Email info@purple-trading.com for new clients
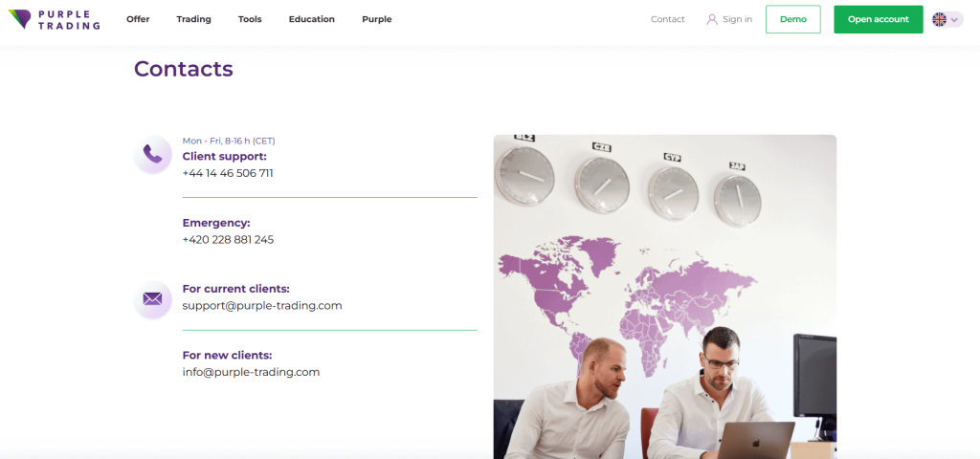 [252, 372]
